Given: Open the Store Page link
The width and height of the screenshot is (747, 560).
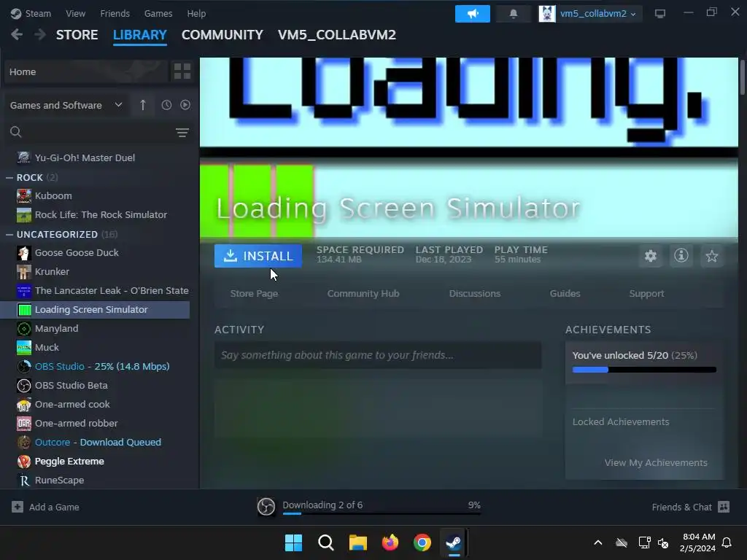Looking at the screenshot, I should tap(254, 294).
